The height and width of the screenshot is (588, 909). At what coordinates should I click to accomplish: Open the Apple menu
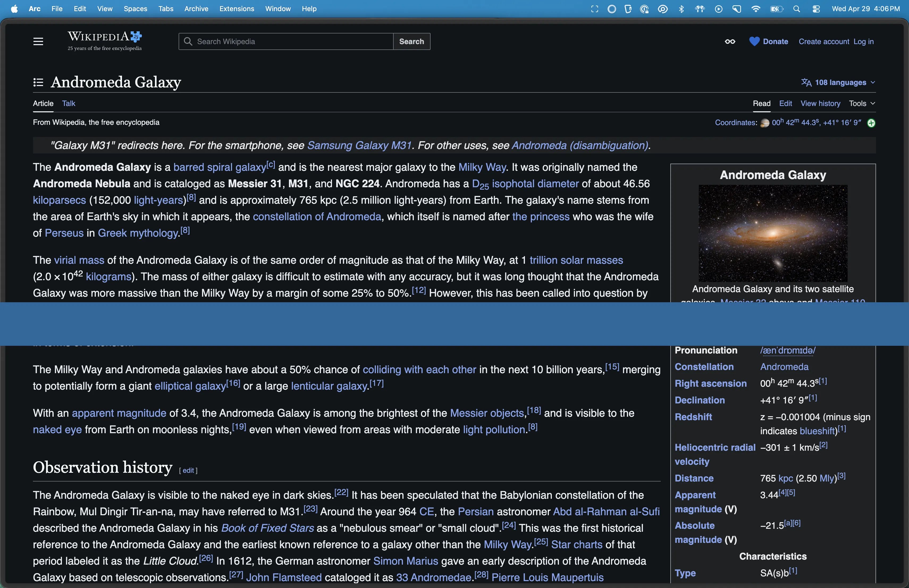pos(14,8)
